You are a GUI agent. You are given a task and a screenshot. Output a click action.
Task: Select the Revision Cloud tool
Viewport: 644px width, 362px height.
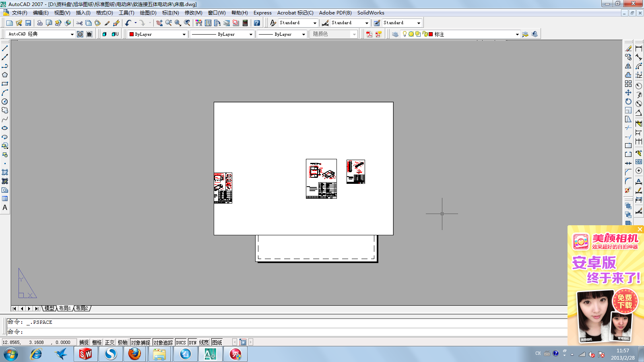pos(5,110)
